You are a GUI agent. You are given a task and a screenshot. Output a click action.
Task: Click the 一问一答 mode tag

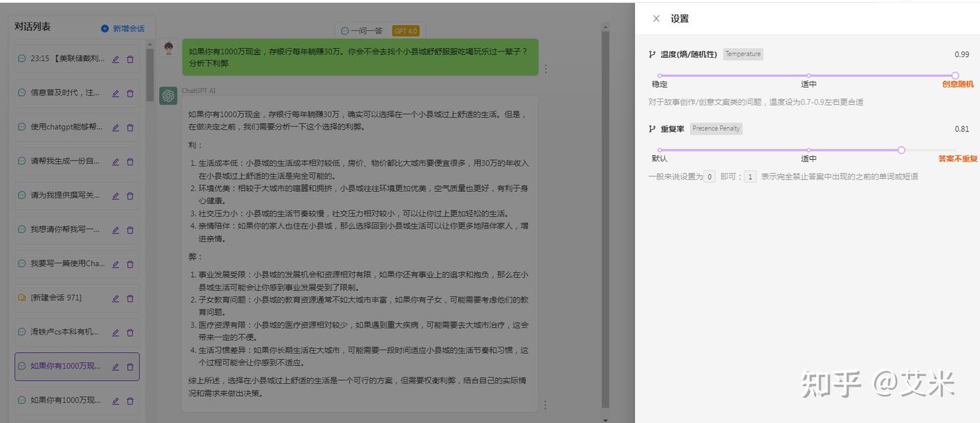click(x=362, y=31)
